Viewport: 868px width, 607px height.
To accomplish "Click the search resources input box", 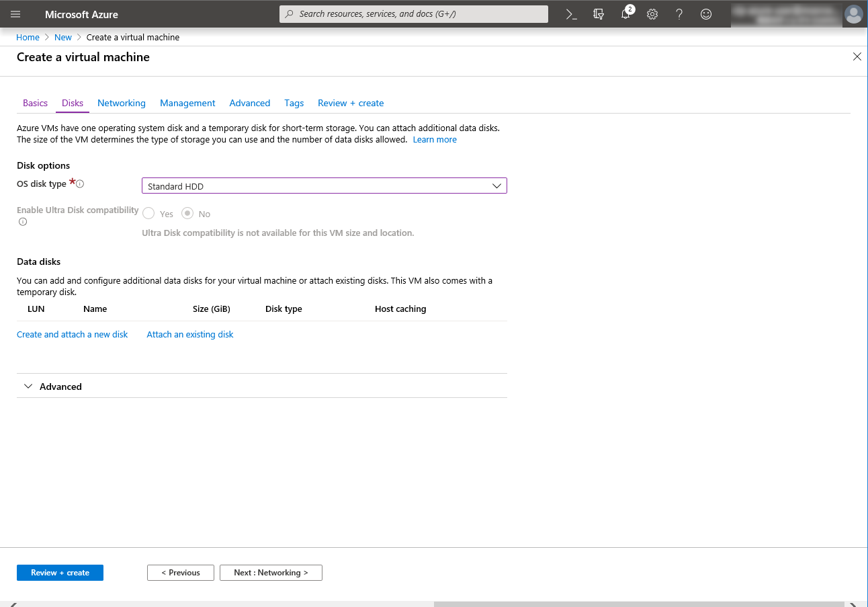I will (414, 14).
